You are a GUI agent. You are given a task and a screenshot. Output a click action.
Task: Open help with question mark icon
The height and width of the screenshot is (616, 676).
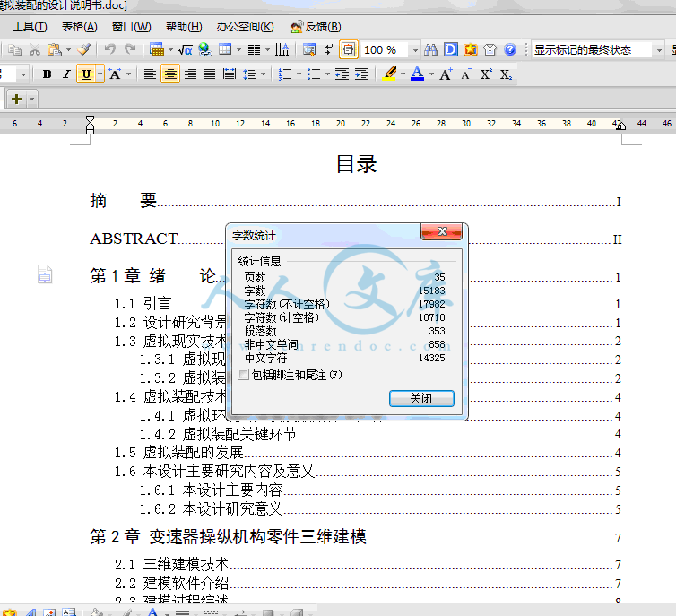pyautogui.click(x=510, y=49)
